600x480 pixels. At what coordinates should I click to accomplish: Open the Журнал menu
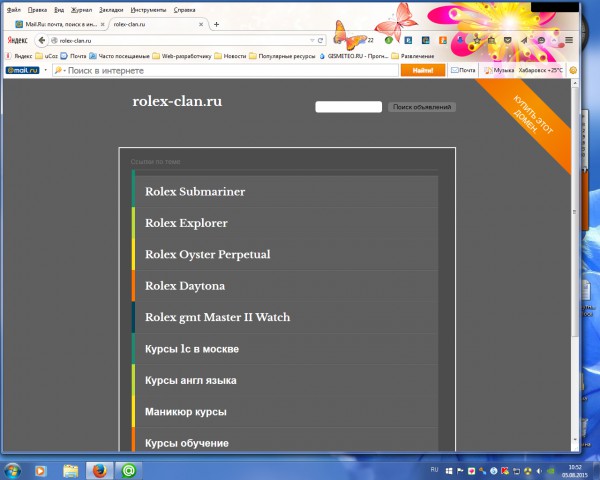coord(81,10)
